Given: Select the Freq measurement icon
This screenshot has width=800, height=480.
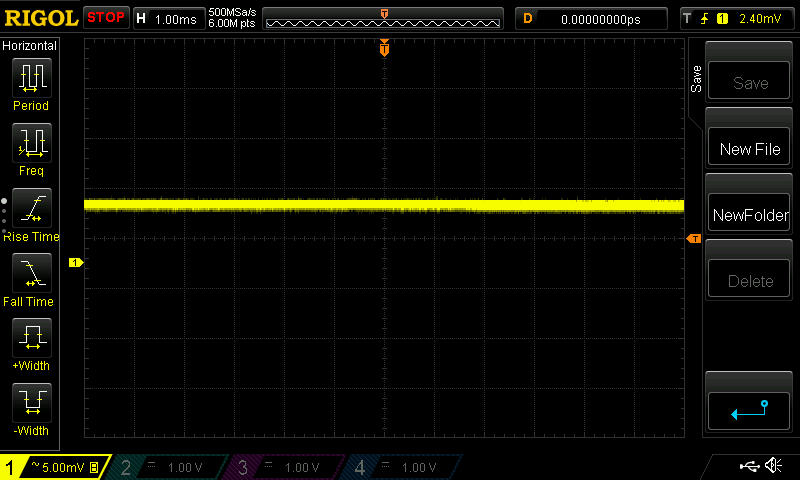Looking at the screenshot, I should coord(32,142).
